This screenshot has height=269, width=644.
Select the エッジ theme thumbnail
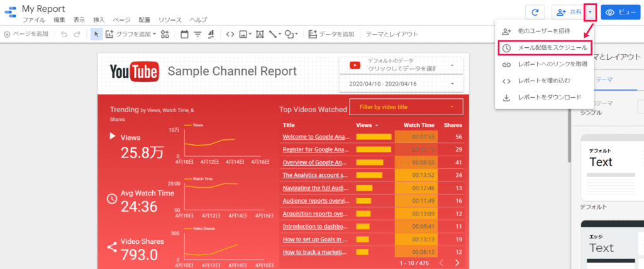pos(612,244)
